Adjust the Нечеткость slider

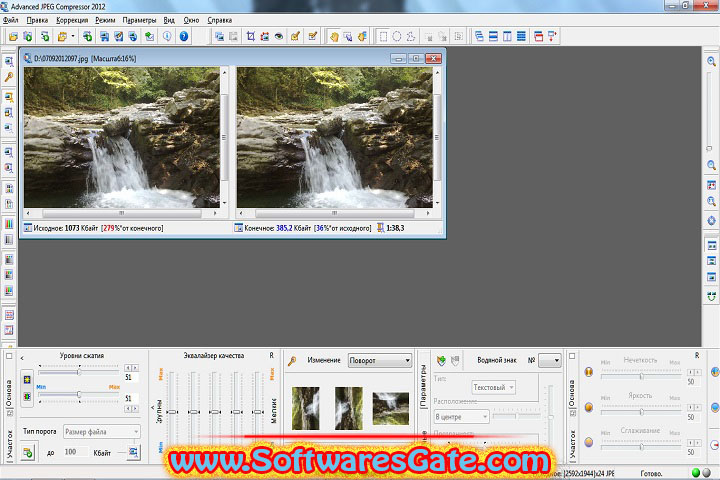point(641,376)
